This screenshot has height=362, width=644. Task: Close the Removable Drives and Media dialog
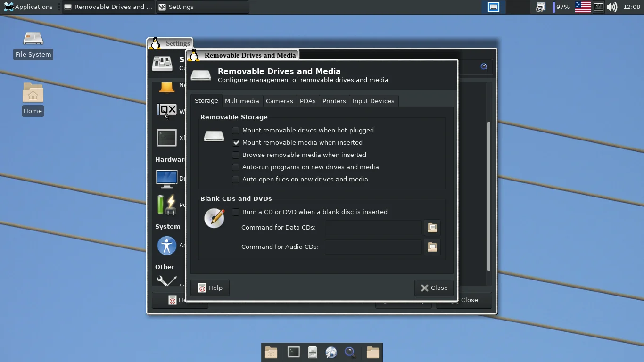click(x=434, y=288)
